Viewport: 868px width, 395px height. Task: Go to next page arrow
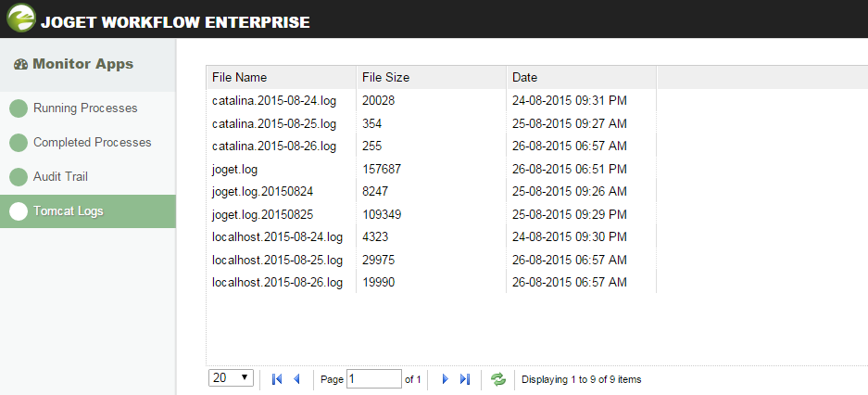coord(445,378)
